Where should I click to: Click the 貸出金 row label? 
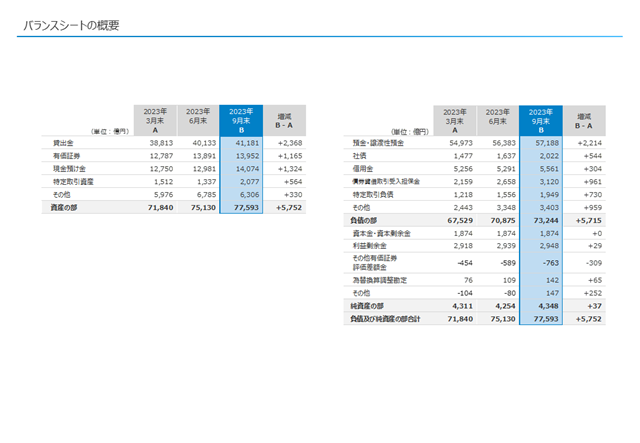tap(63, 143)
